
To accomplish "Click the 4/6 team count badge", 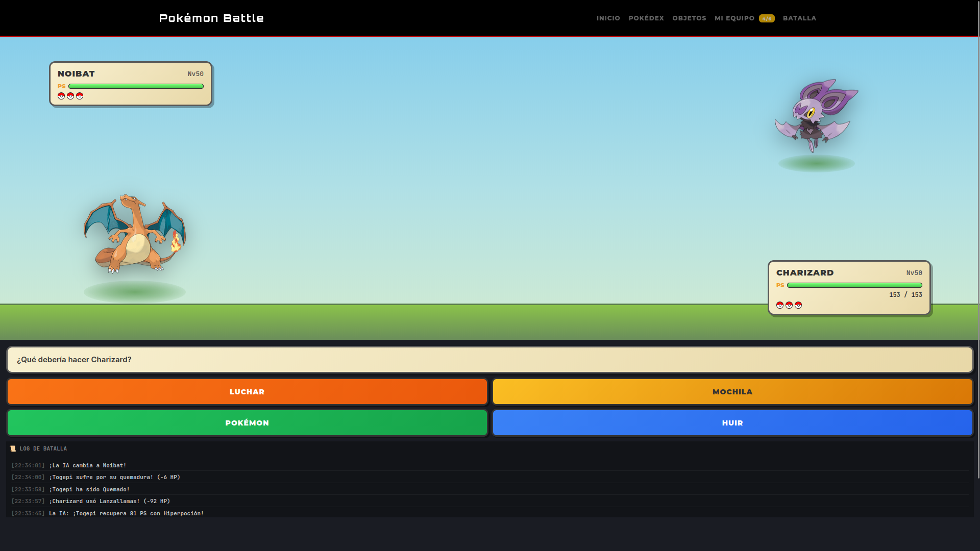I will point(767,18).
